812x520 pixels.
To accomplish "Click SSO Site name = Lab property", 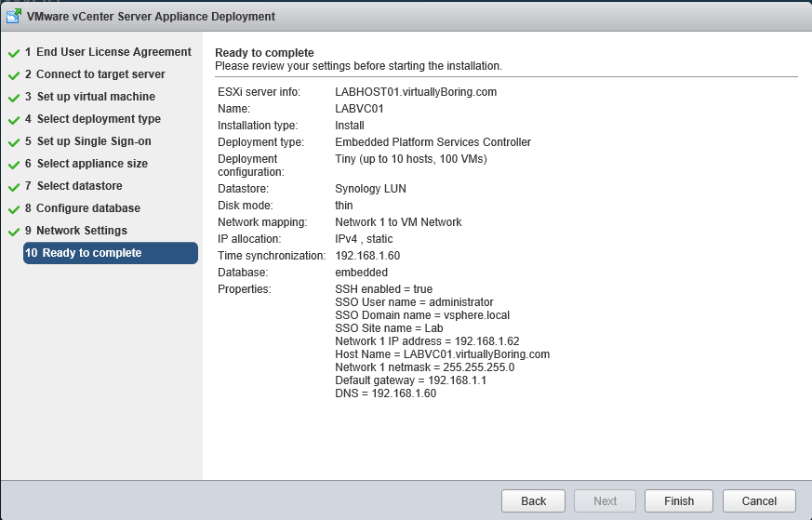I will tap(389, 328).
